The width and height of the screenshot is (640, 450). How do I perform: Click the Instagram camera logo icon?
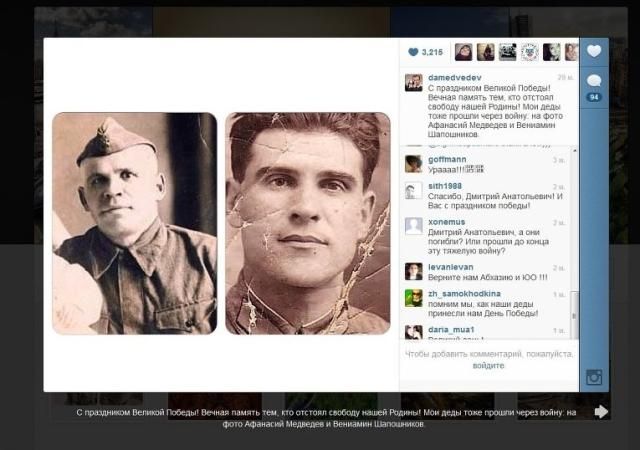click(x=594, y=377)
